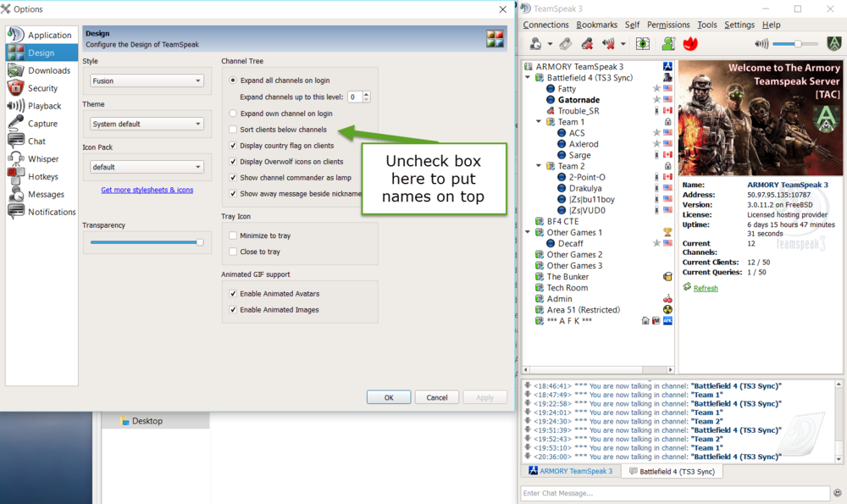
Task: Open the dropdown arrow beside mute speakers
Action: pos(623,44)
